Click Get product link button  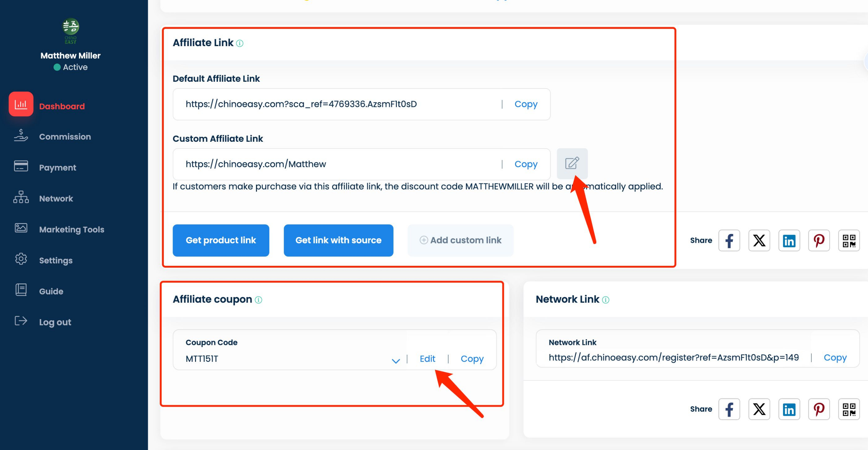tap(221, 240)
